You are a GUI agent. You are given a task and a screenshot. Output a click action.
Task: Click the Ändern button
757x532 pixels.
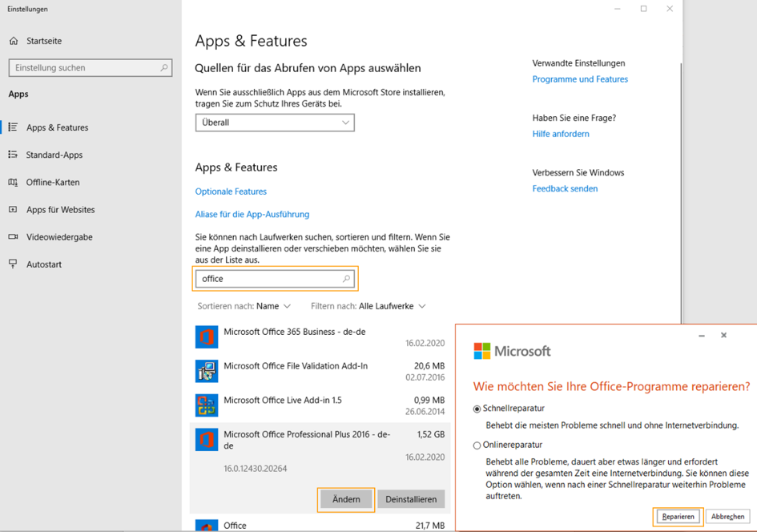pos(346,499)
